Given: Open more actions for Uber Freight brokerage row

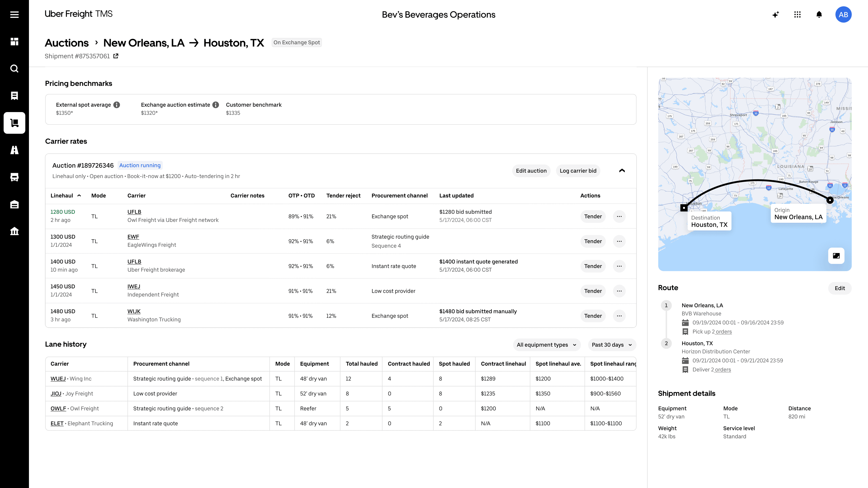Looking at the screenshot, I should pos(619,266).
